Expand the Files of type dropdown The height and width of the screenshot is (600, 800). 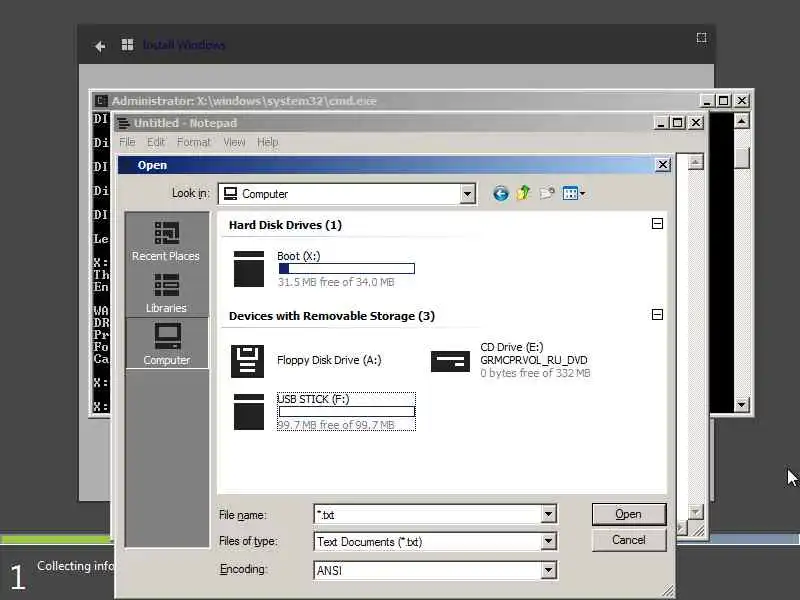548,541
